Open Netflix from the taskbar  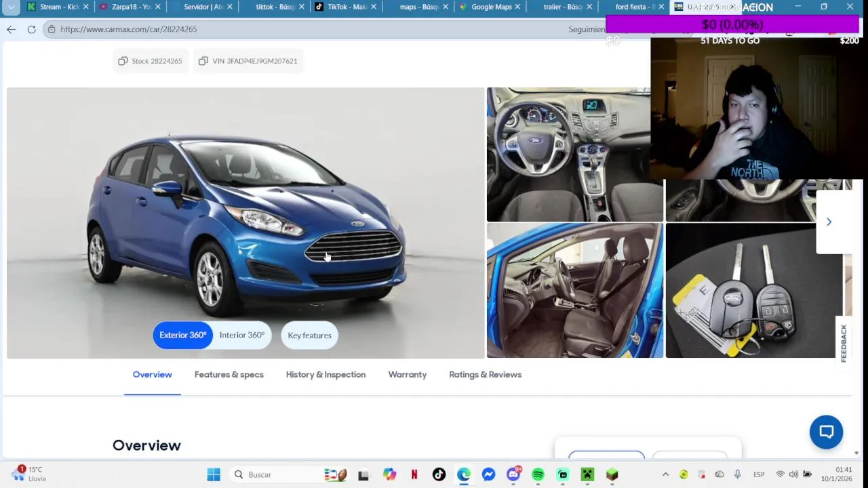pos(414,474)
